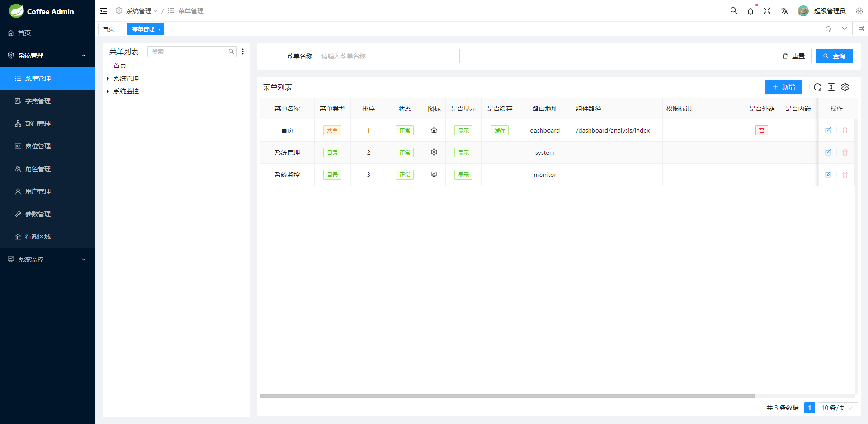This screenshot has width=868, height=424.
Task: Click the horizontal table scrollbar
Action: point(507,396)
